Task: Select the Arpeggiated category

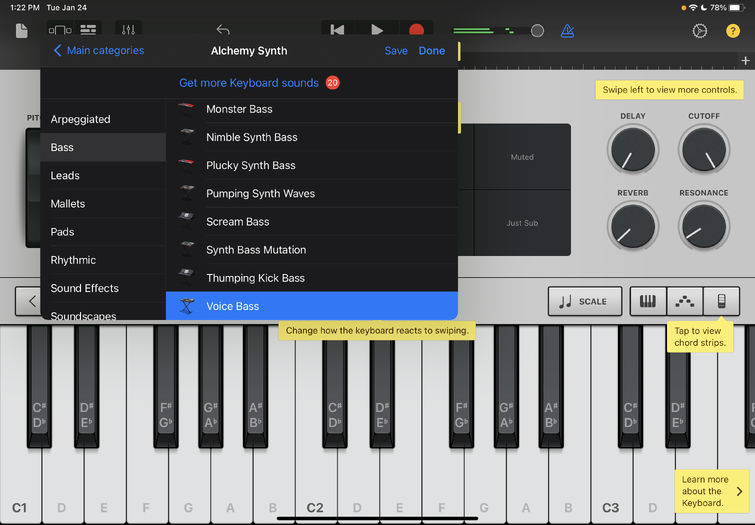Action: pos(103,119)
